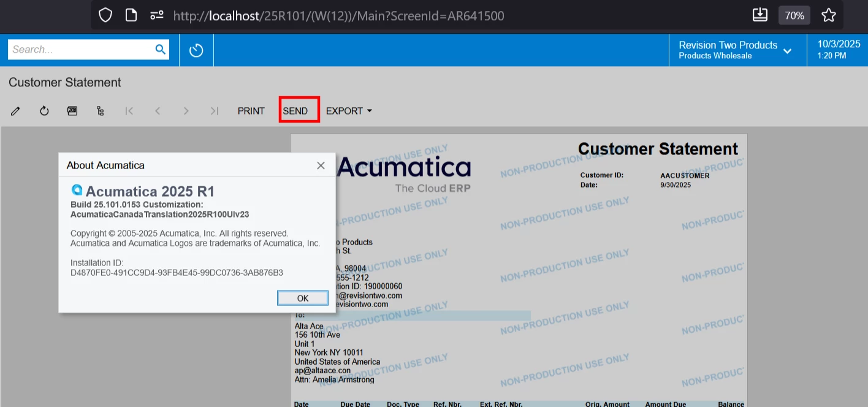Click the edit report parameters pencil icon

tap(16, 111)
